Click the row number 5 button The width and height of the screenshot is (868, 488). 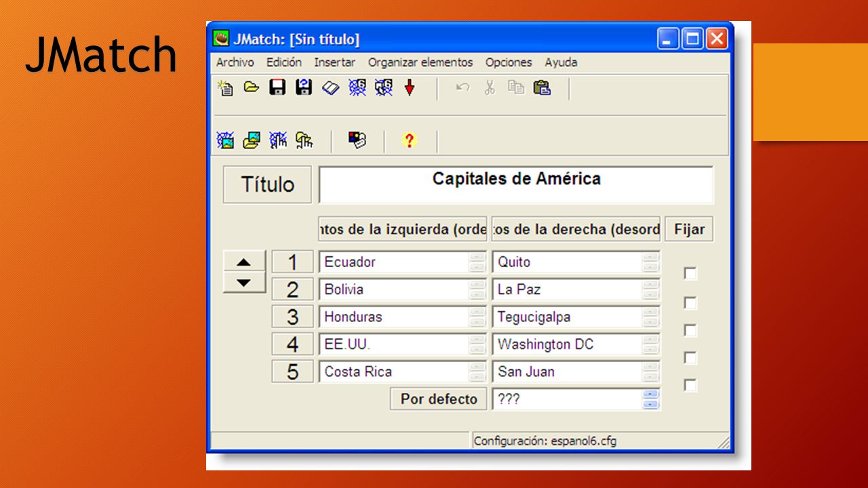[x=292, y=371]
